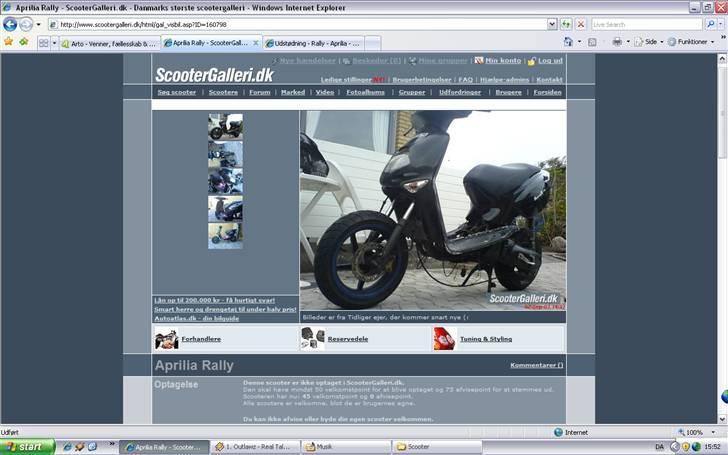Open the Brugere navigation item
Image resolution: width=728 pixels, height=455 pixels.
[508, 92]
